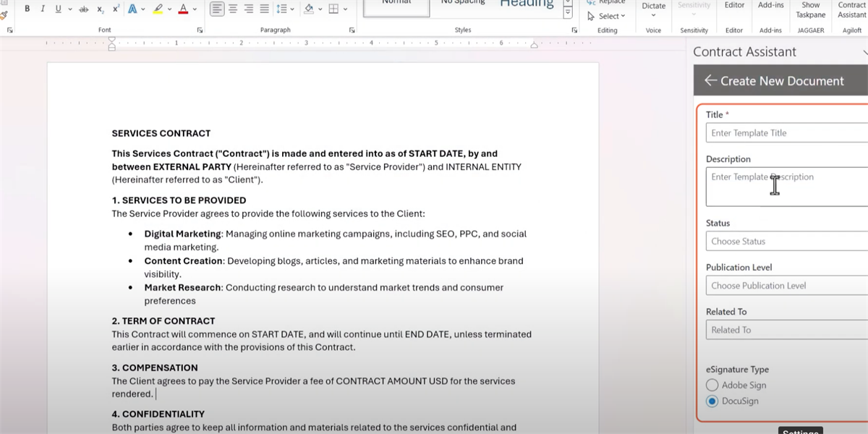Align text left
Image resolution: width=868 pixels, height=434 pixels.
(217, 9)
